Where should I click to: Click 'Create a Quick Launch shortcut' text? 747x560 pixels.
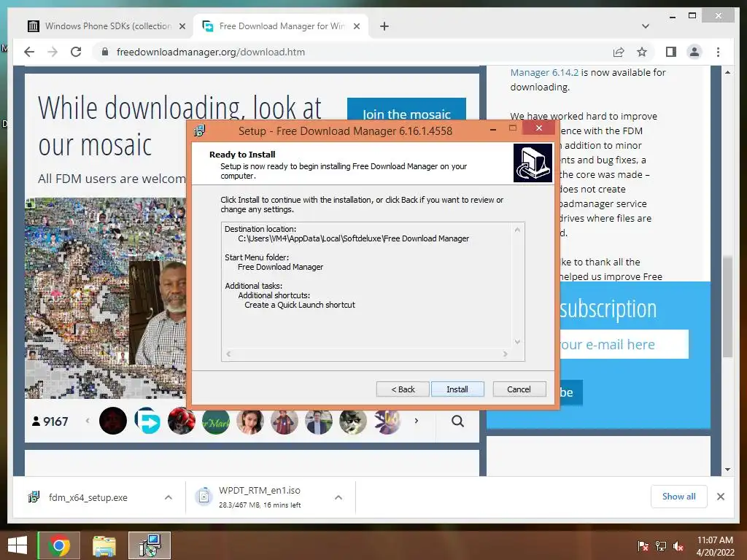(x=300, y=306)
